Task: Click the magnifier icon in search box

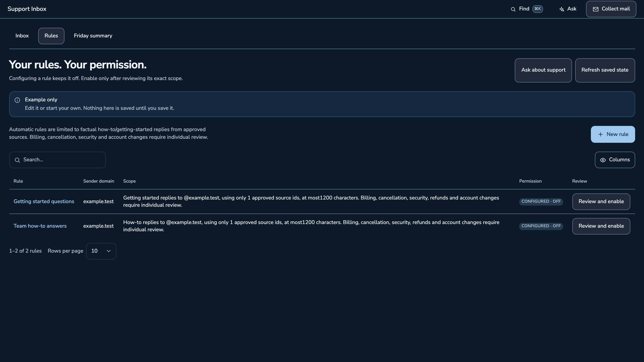Action: click(x=17, y=160)
